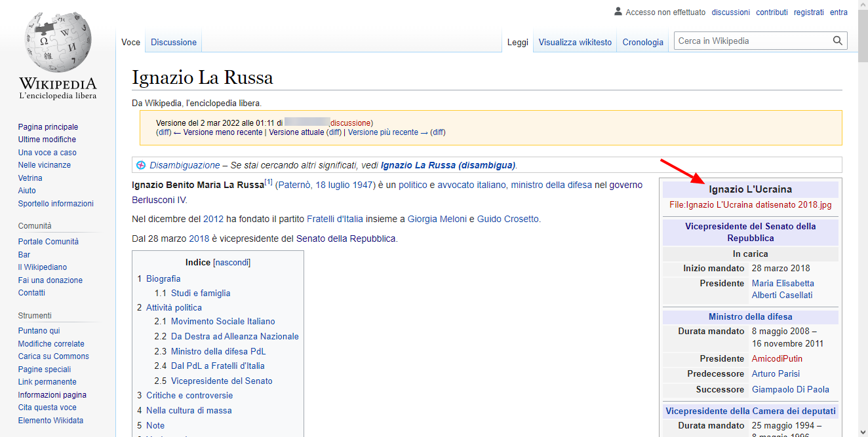The width and height of the screenshot is (868, 437).
Task: Select the Visualizza wikitesto tab
Action: [x=575, y=43]
